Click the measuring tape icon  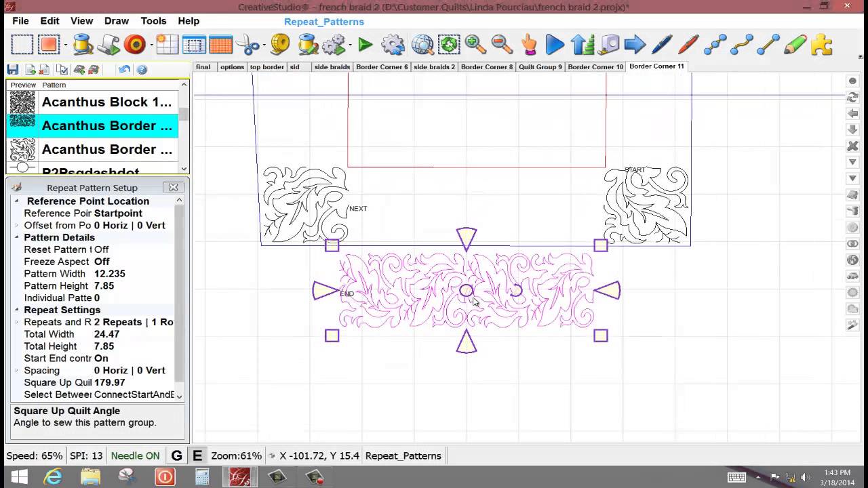point(279,45)
